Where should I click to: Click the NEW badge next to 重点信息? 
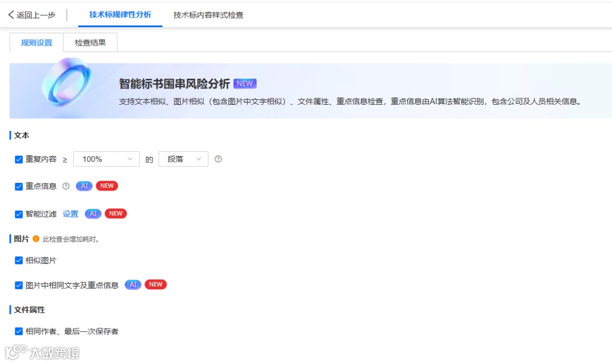(107, 186)
